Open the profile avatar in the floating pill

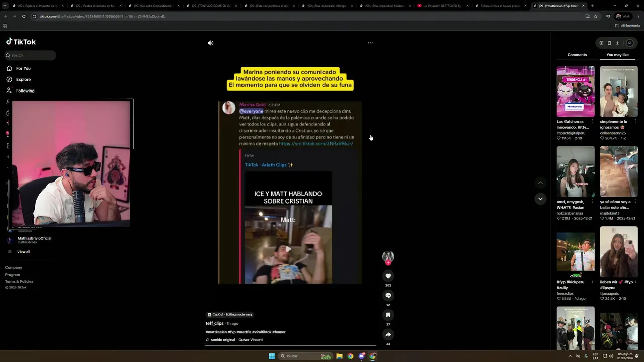click(x=629, y=43)
